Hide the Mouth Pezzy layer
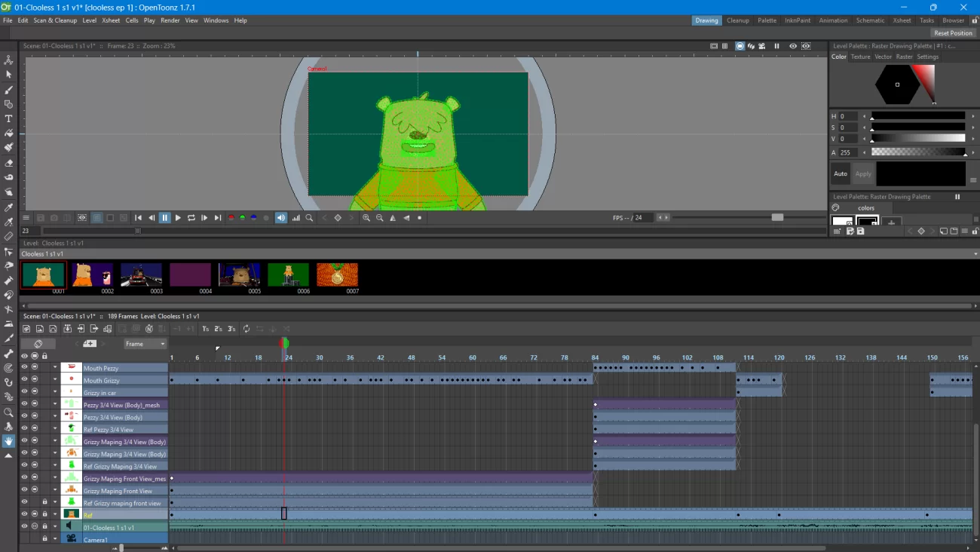The height and width of the screenshot is (552, 980). (x=24, y=367)
